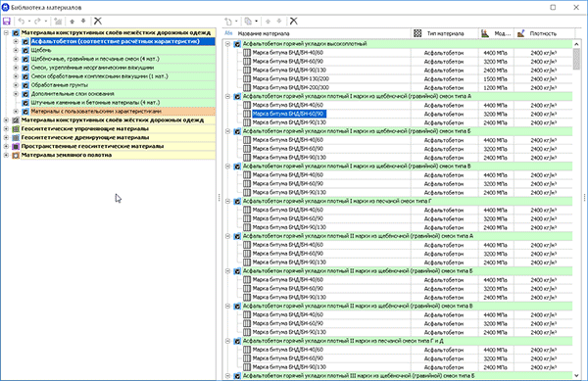The width and height of the screenshot is (588, 381).
Task: Click the copy icon in right toolbar
Action: pos(248,21)
